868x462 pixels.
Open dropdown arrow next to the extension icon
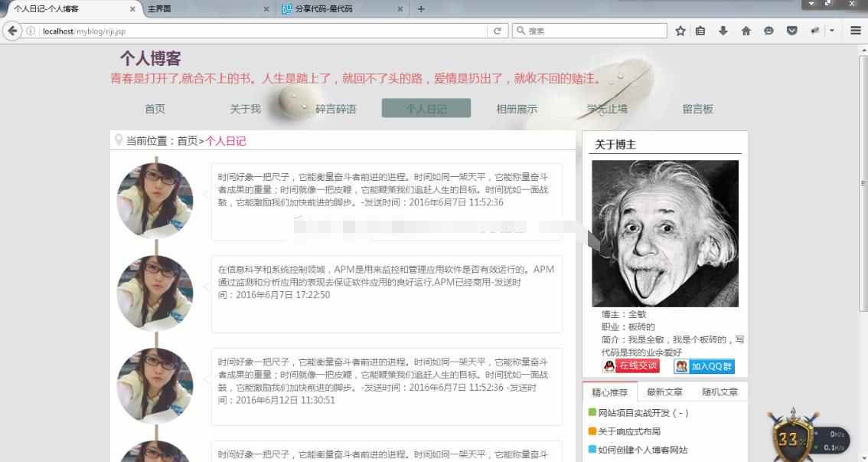click(831, 31)
